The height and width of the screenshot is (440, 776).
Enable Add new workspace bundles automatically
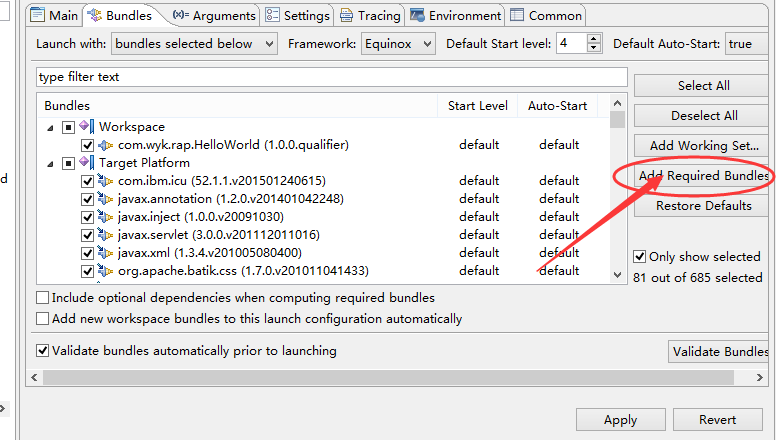coord(43,318)
